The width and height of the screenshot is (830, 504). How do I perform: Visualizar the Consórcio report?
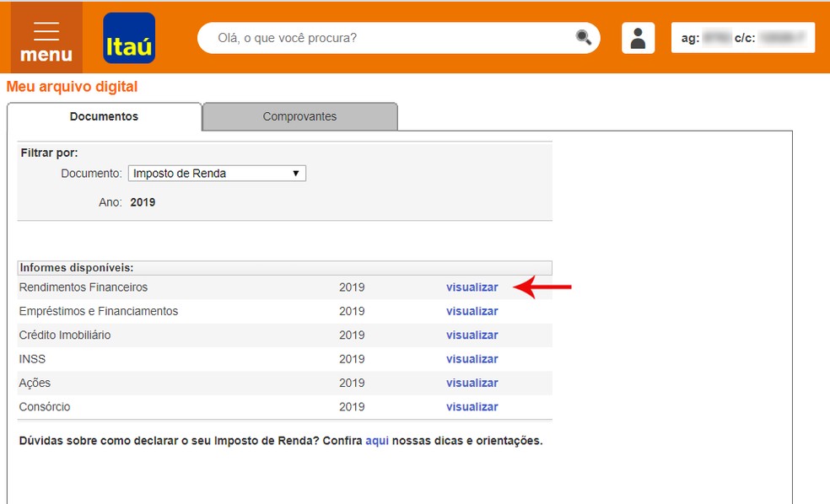(x=472, y=407)
